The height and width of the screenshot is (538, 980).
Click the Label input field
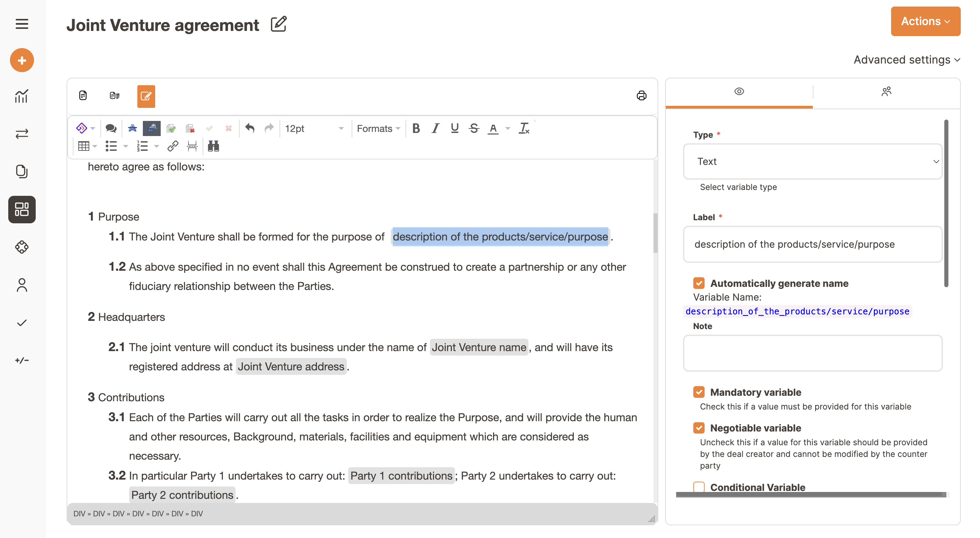coord(813,244)
